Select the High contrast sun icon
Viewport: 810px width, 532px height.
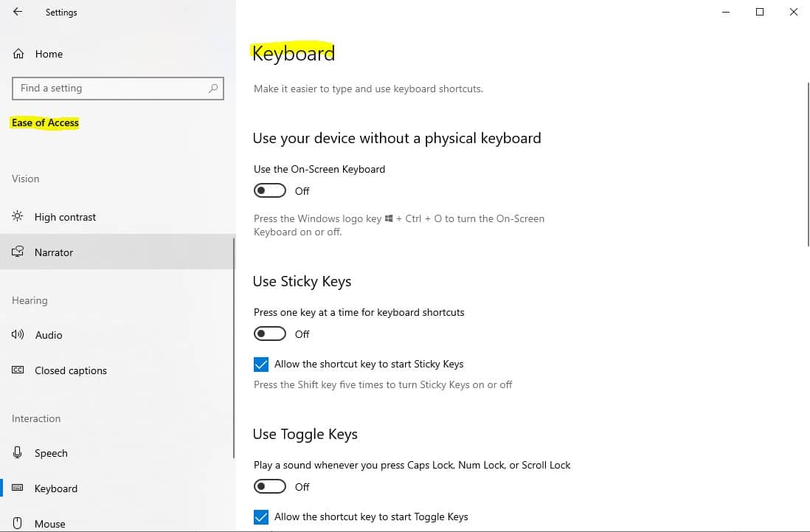tap(18, 216)
